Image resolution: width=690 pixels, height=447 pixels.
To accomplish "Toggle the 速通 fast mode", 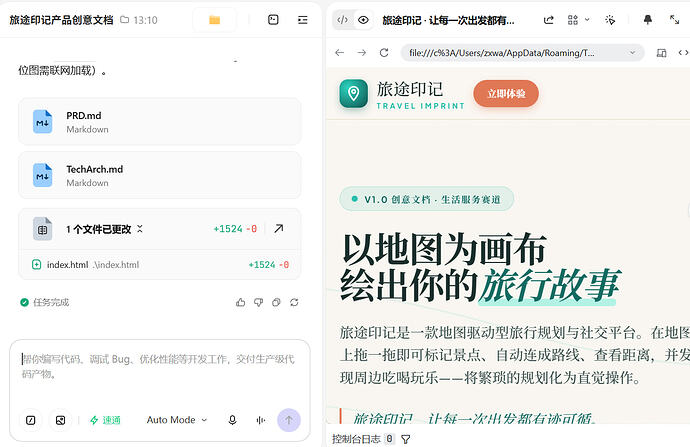I will (x=105, y=420).
